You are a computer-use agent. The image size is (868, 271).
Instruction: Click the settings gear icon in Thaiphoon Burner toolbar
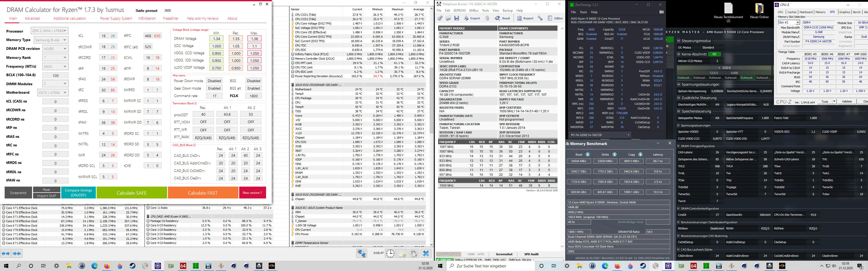pyautogui.click(x=440, y=18)
